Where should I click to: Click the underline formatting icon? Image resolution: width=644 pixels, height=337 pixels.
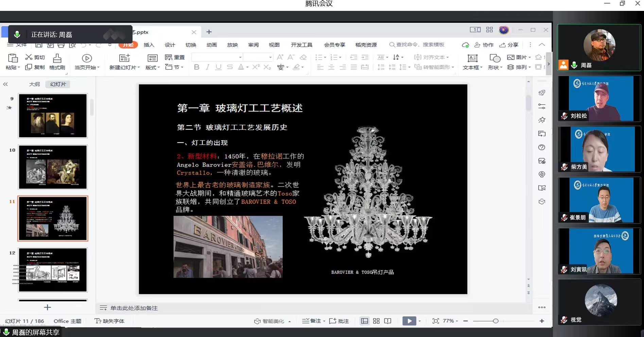point(219,67)
